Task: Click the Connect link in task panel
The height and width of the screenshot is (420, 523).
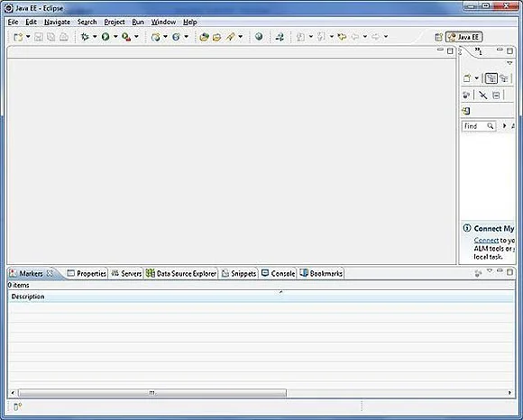Action: 486,240
